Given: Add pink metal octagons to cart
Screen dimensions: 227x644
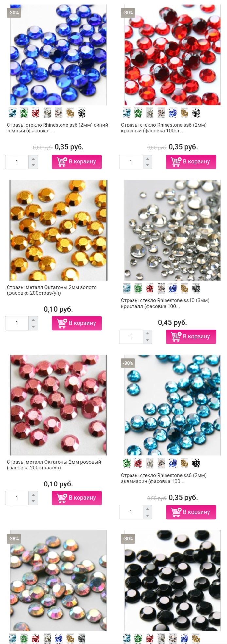Looking at the screenshot, I should (77, 498).
